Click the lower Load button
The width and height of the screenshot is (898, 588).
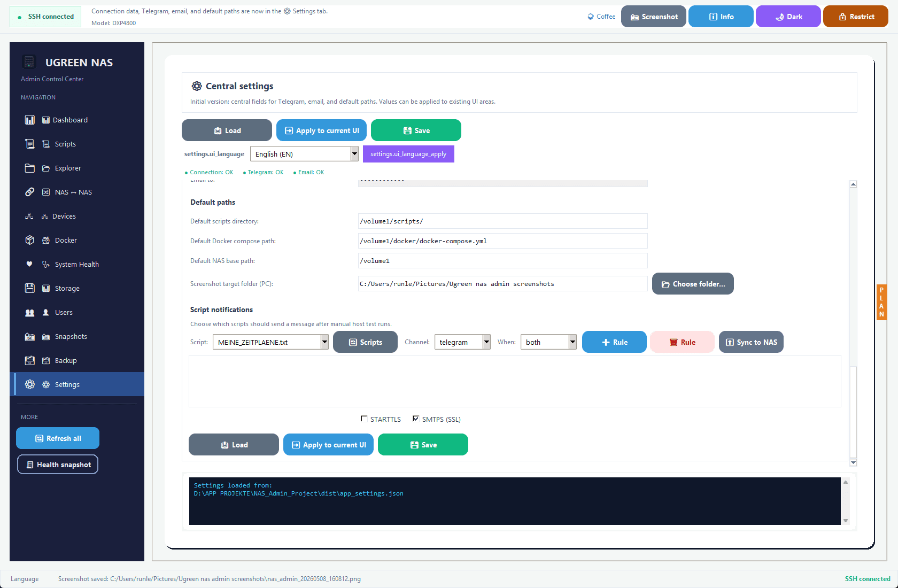(234, 445)
